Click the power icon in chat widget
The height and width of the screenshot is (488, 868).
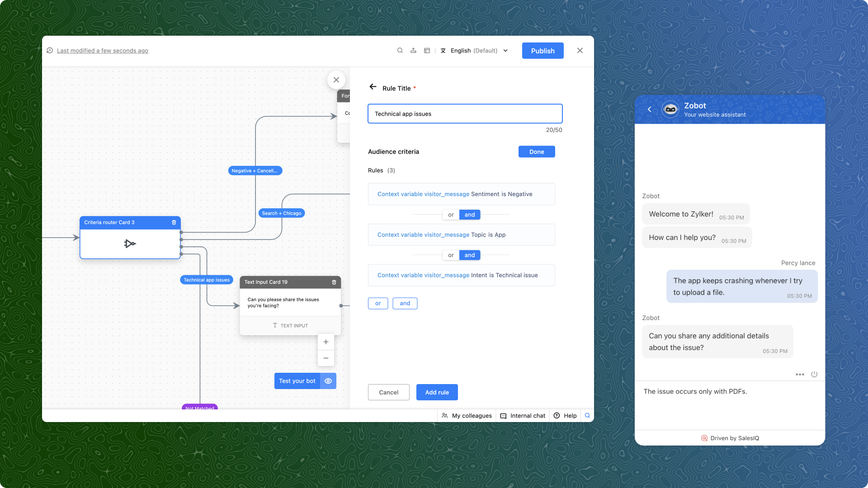pos(814,374)
